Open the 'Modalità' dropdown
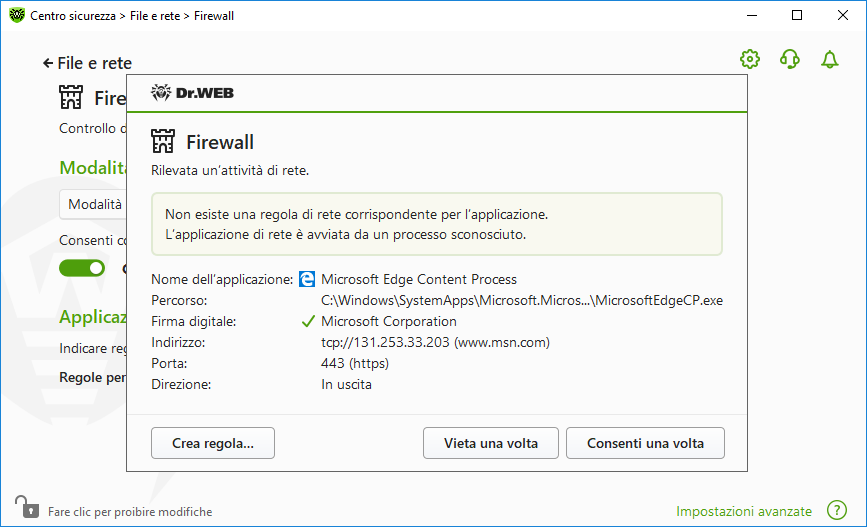 (93, 204)
